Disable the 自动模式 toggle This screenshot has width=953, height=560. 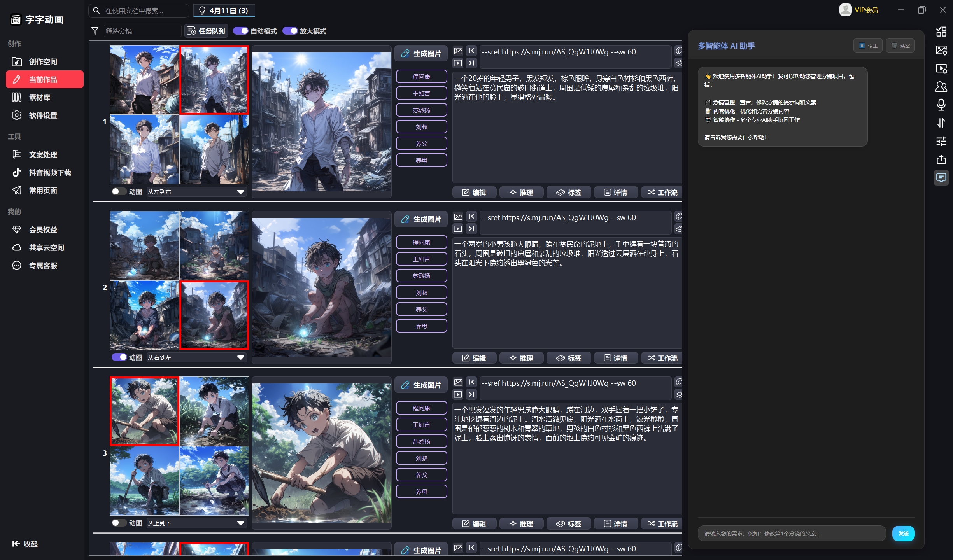click(240, 31)
